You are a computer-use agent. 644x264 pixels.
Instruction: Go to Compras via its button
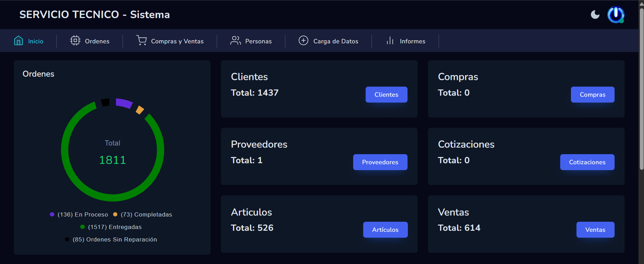tap(592, 95)
